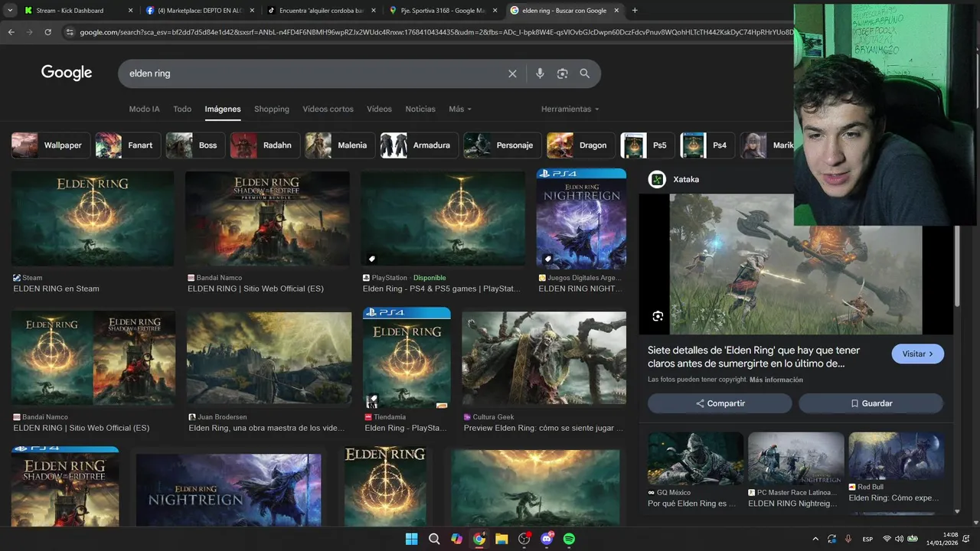The width and height of the screenshot is (980, 551).
Task: Close the elden ring Google tab
Action: coord(616,11)
